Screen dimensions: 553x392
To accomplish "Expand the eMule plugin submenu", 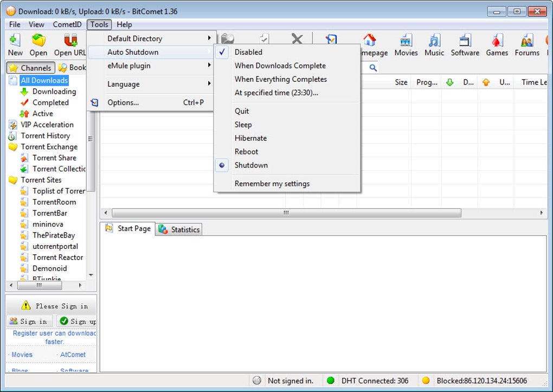I will pos(150,66).
